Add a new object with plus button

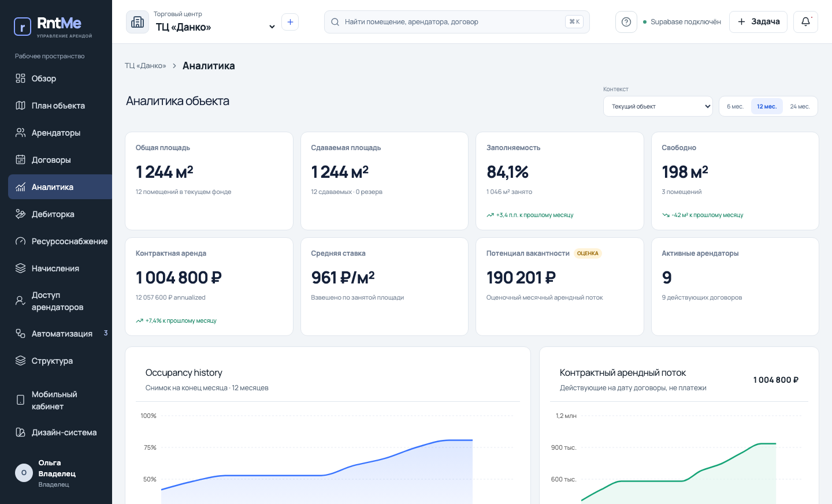(290, 22)
